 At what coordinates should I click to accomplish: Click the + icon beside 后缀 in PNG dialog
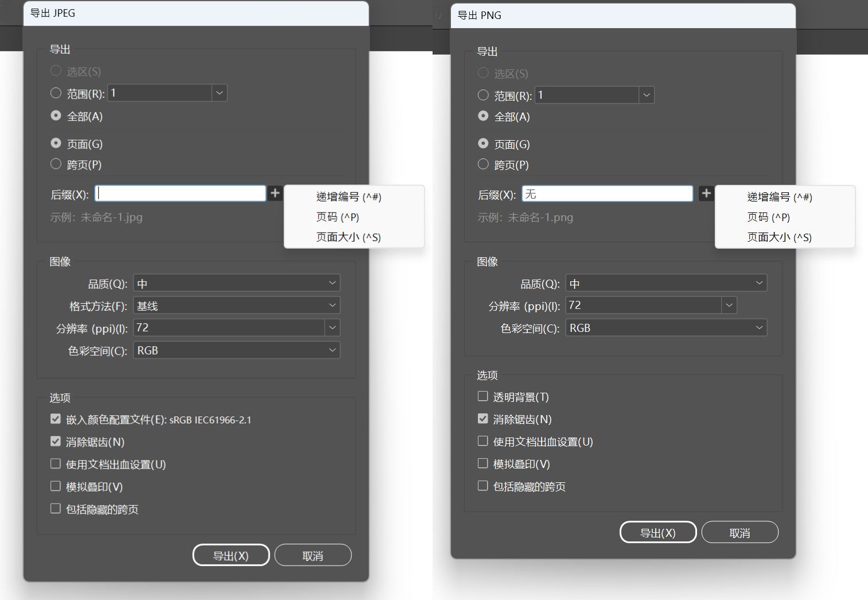point(706,193)
